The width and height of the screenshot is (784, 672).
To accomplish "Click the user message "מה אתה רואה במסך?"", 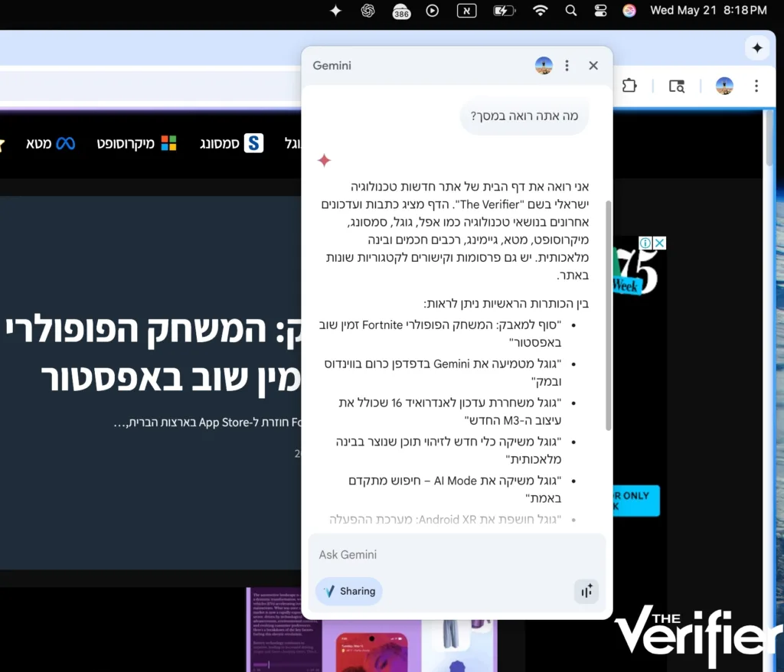I will 524,116.
